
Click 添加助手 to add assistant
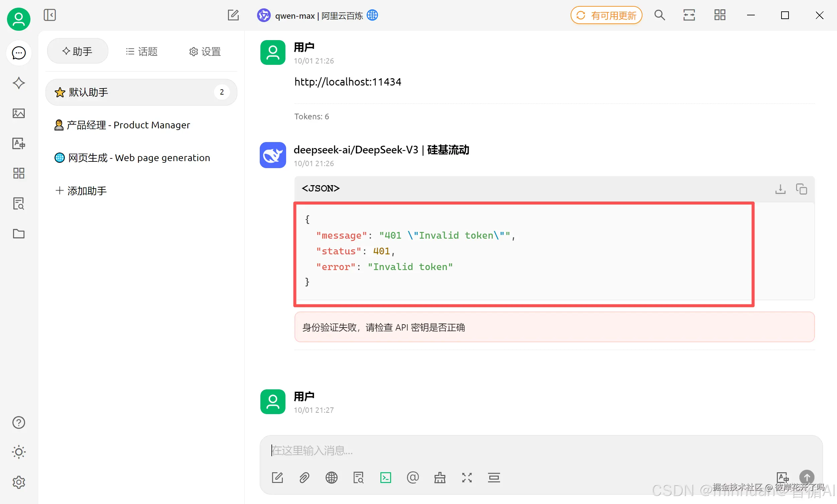(81, 191)
